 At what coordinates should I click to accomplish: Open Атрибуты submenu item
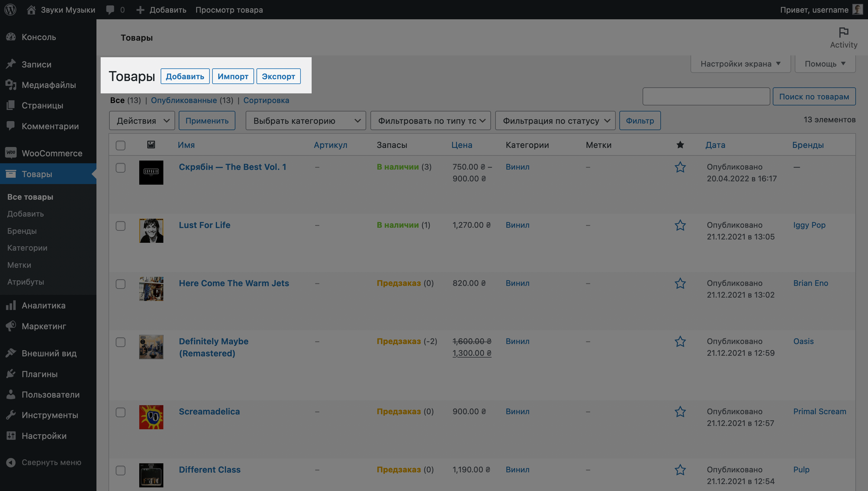pos(26,282)
